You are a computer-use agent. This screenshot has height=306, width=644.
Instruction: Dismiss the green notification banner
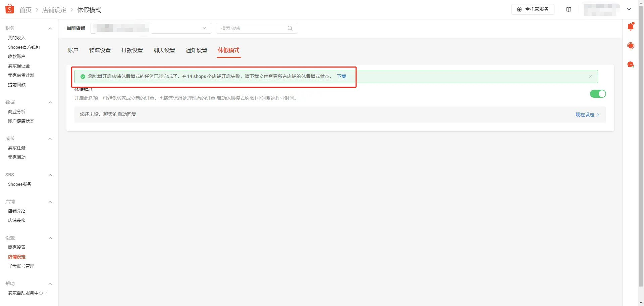[590, 76]
